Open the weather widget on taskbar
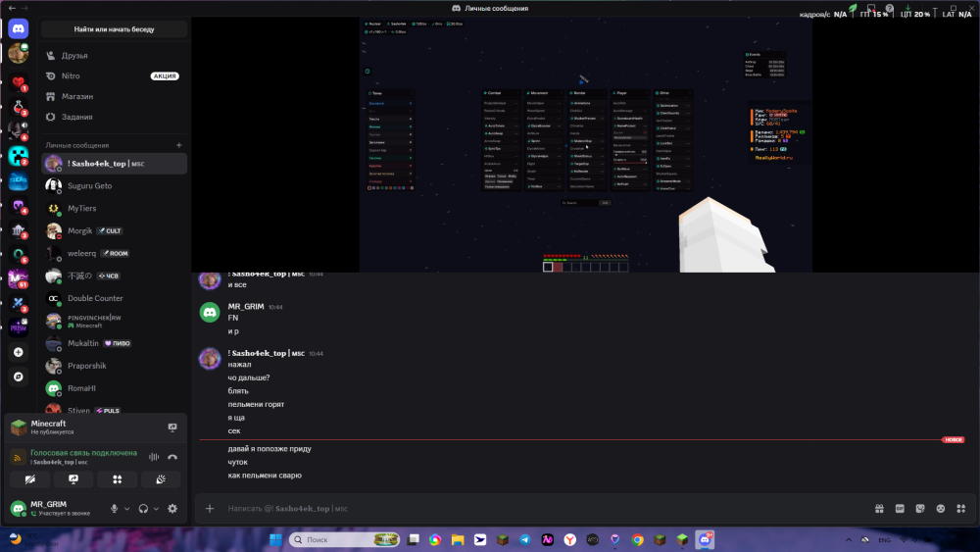 click(34, 539)
